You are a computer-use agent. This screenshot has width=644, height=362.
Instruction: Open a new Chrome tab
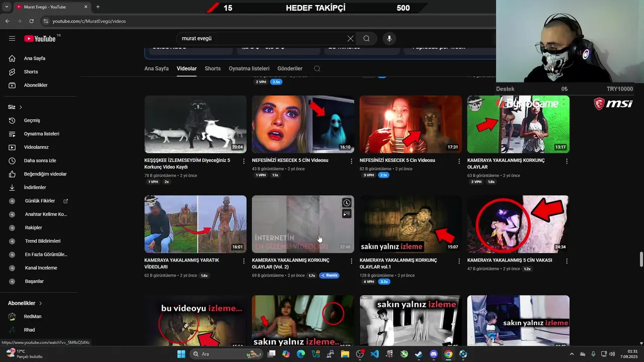(98, 7)
